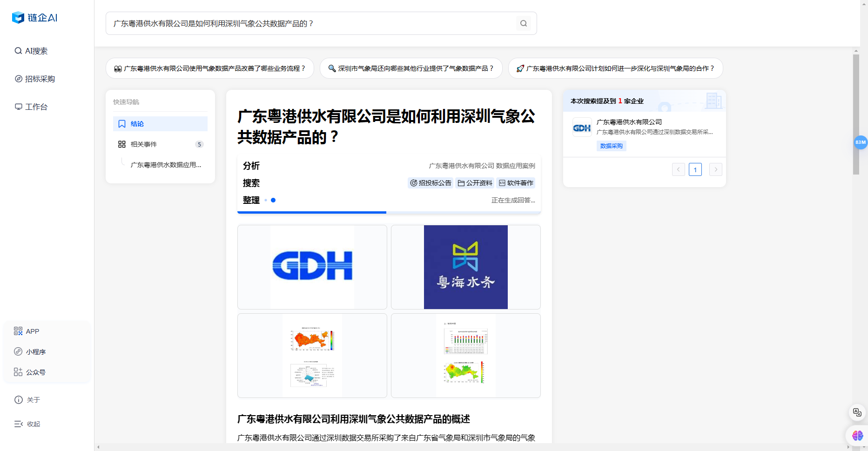Click the search magnifier button

[524, 23]
